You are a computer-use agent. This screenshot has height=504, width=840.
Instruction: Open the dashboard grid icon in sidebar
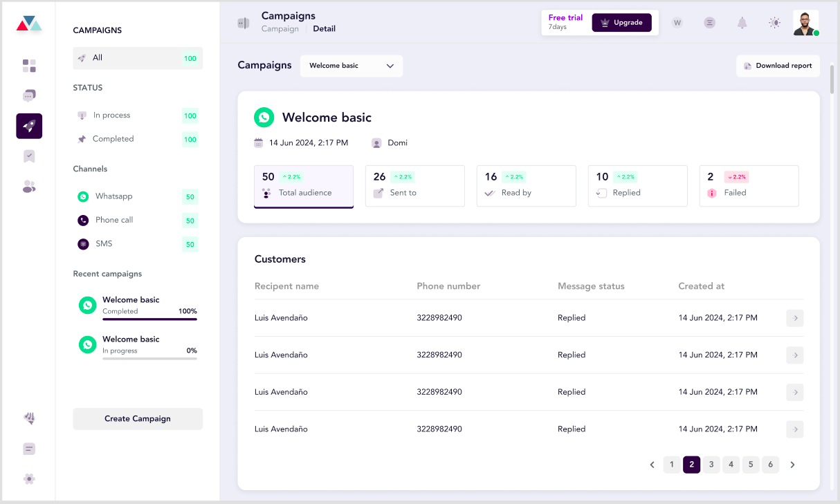[29, 66]
